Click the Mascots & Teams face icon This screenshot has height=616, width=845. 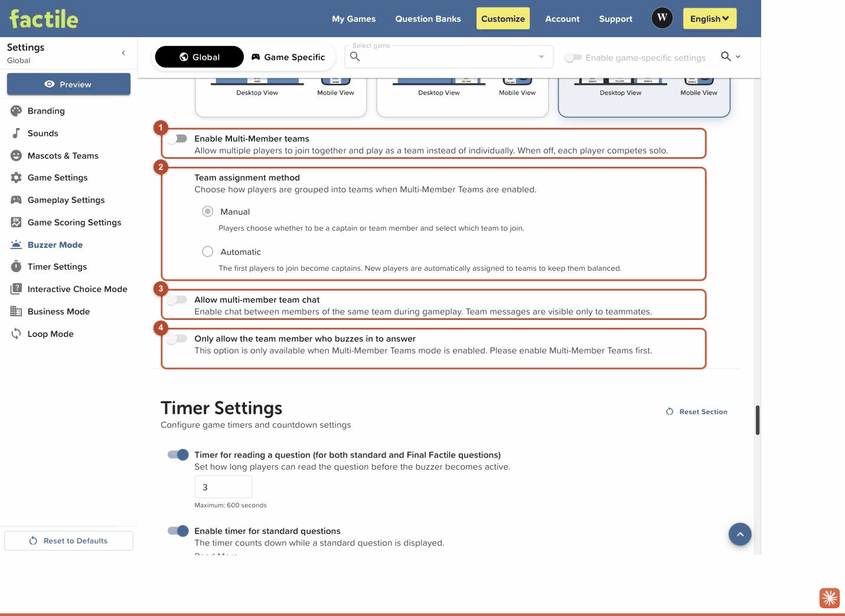tap(17, 156)
